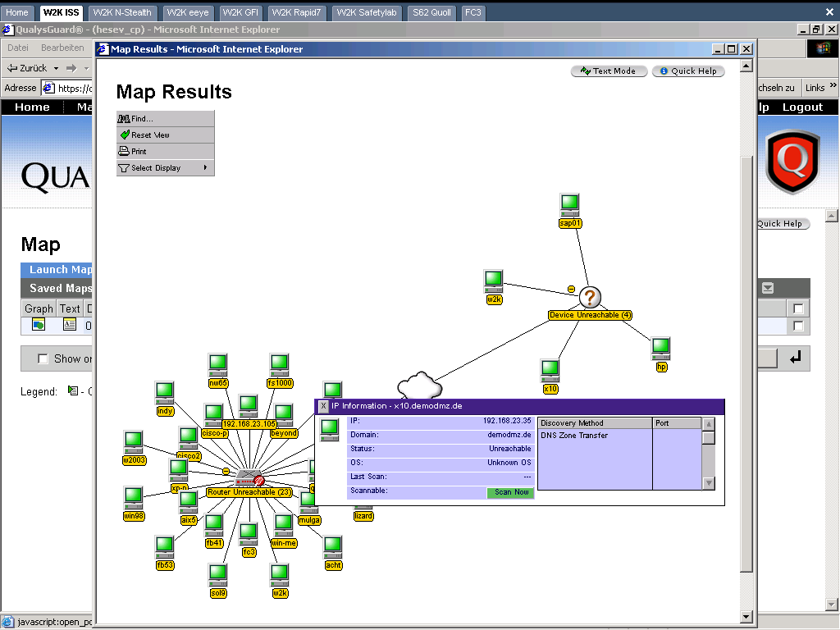Open text view icon in Saved Maps row
The image size is (840, 630).
click(70, 324)
